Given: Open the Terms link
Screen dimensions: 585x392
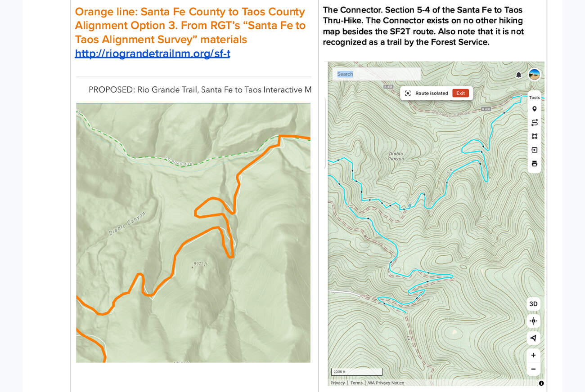Looking at the screenshot, I should pyautogui.click(x=356, y=383).
